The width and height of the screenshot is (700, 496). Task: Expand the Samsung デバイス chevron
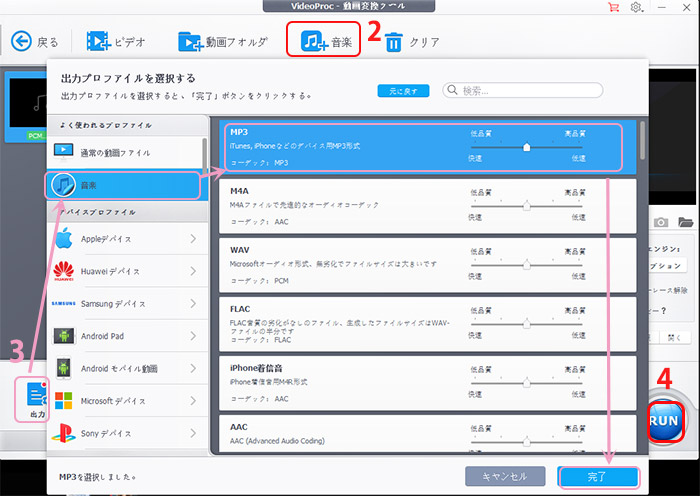tap(193, 304)
